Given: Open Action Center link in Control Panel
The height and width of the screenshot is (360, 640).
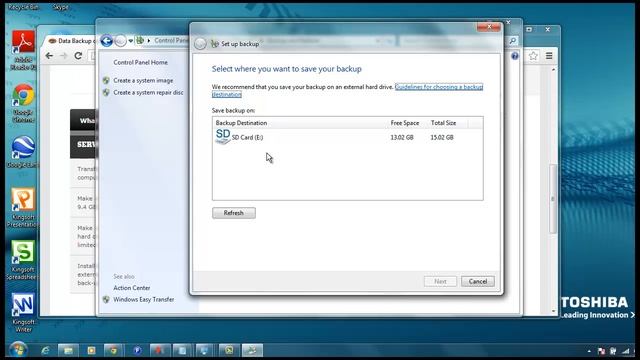Looking at the screenshot, I should coord(132,288).
